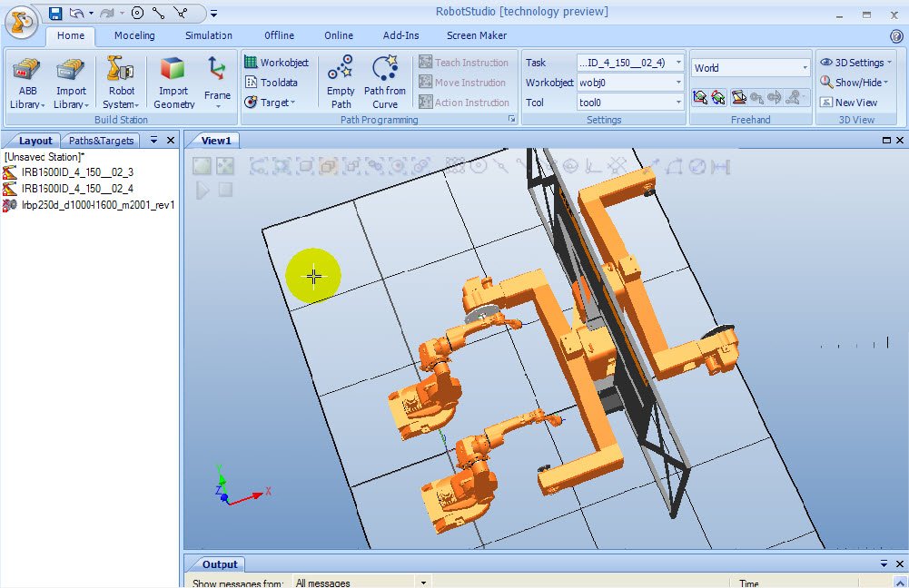909x588 pixels.
Task: Stop simulation with the stop icon
Action: click(225, 190)
